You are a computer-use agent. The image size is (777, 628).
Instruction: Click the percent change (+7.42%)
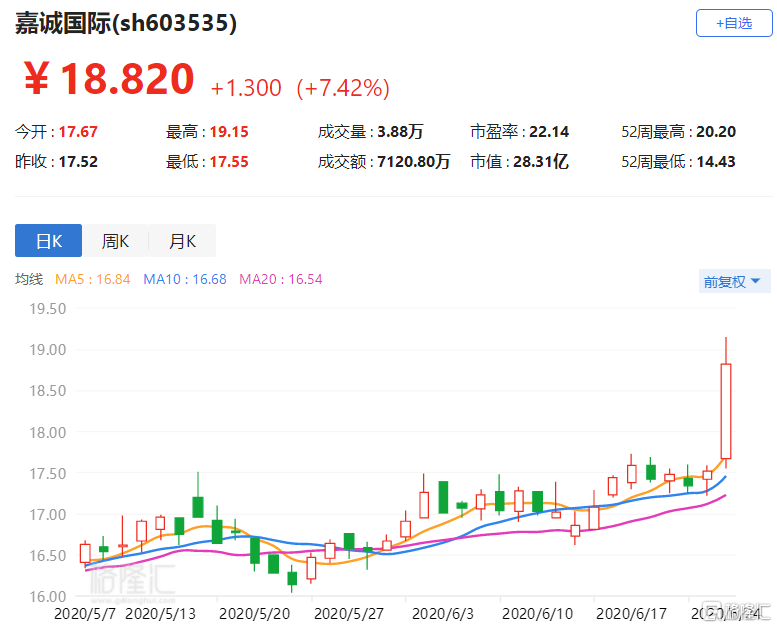[343, 88]
